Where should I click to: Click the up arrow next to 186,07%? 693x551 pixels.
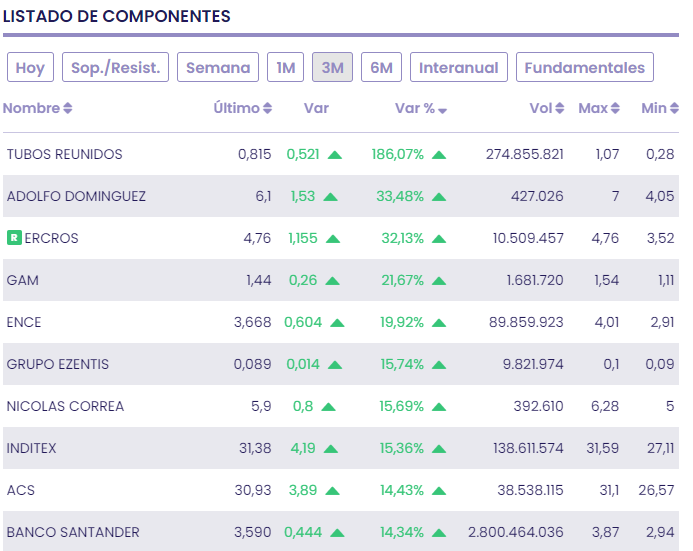pos(439,155)
